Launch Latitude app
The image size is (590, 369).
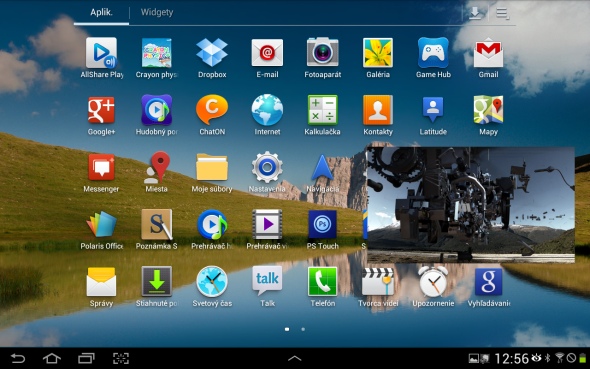click(433, 109)
